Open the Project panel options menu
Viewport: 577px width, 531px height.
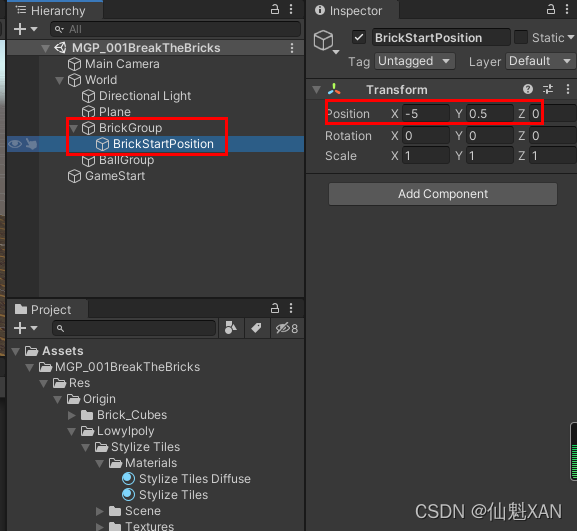pyautogui.click(x=291, y=308)
